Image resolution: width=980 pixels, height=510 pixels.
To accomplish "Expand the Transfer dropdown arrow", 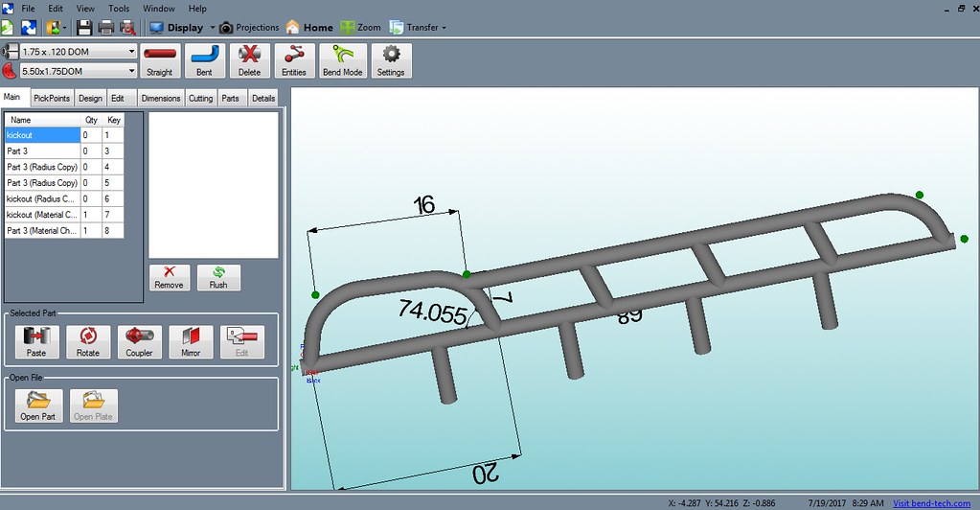I will 444,28.
